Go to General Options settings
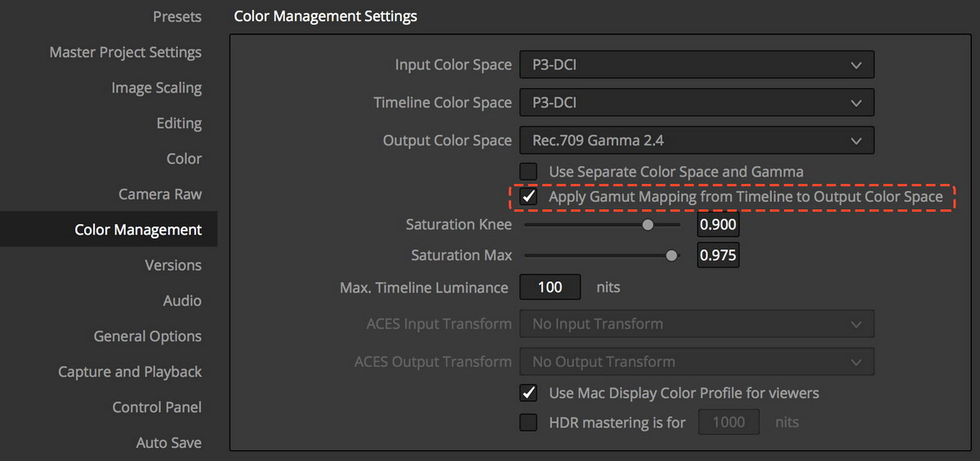The width and height of the screenshot is (980, 461). 148,336
